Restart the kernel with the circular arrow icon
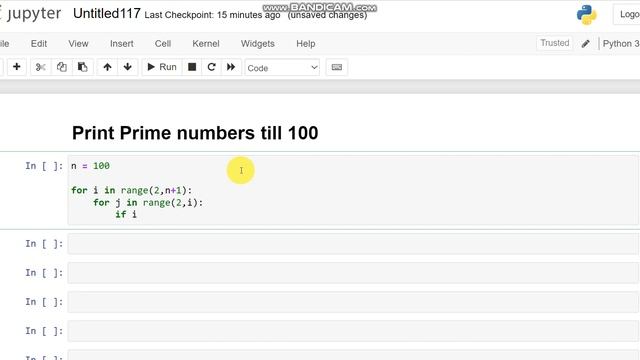This screenshot has width=640, height=360. [211, 67]
